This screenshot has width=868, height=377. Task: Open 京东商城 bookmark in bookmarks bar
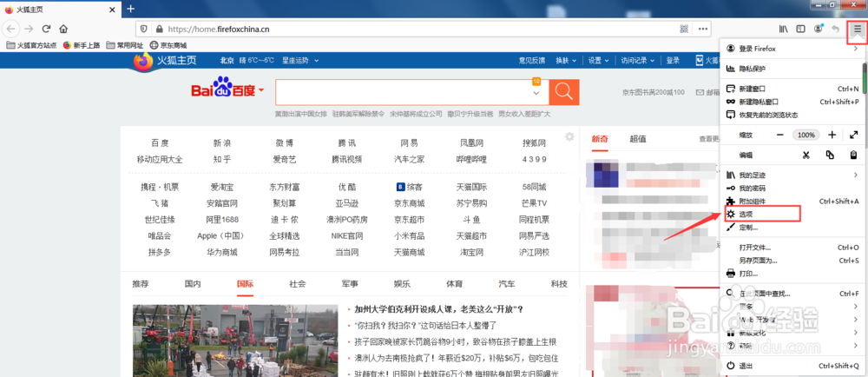coord(168,45)
